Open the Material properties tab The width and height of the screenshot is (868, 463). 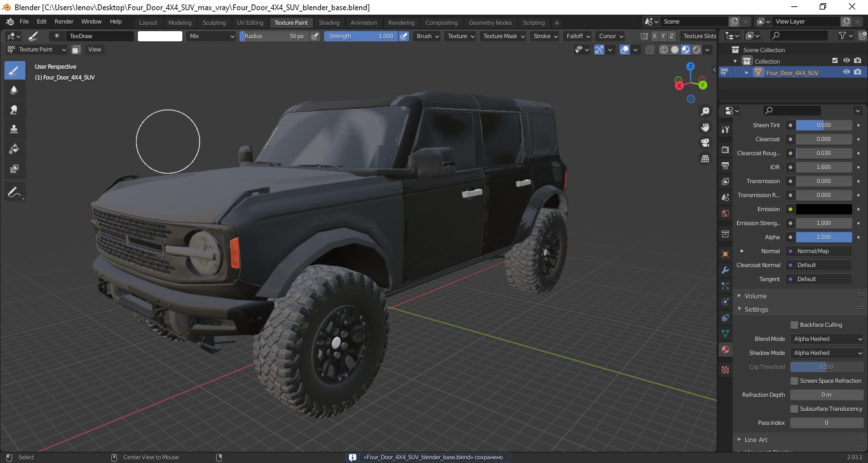tap(725, 349)
